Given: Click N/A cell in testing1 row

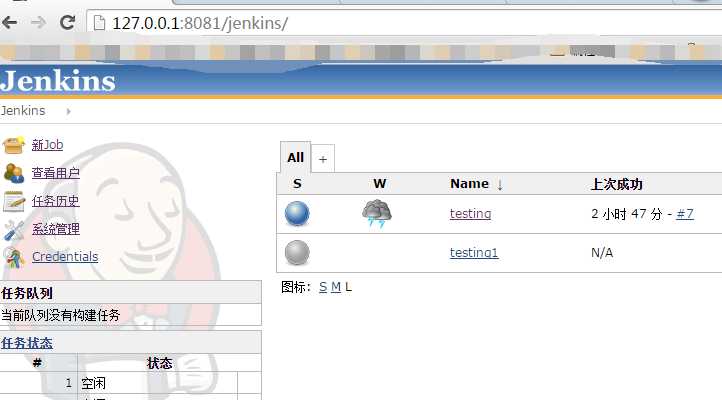Looking at the screenshot, I should pos(602,253).
